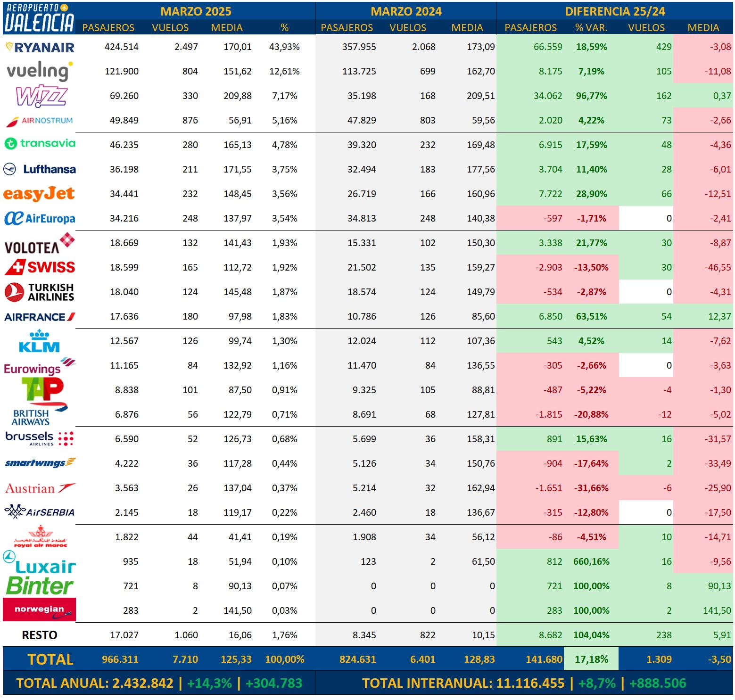Select the TOTAL row label
The height and width of the screenshot is (700, 735).
(x=50, y=659)
